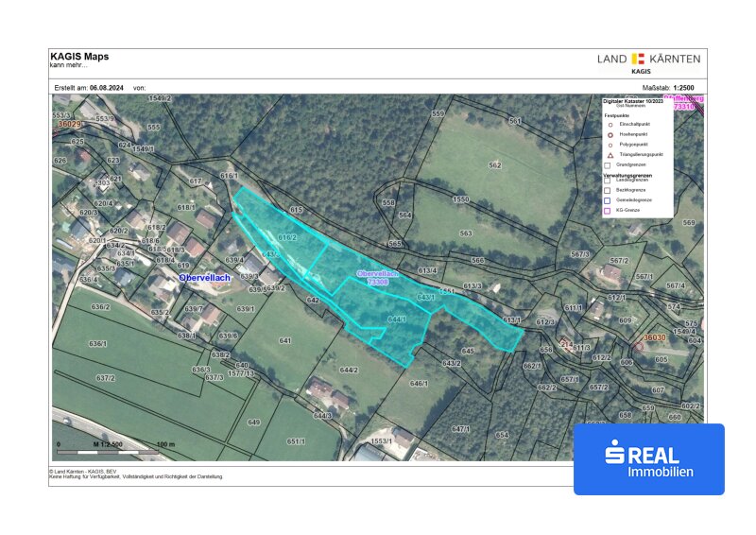
Task: Click the Polygonpunkt circle symbol in legend
Action: (610, 144)
